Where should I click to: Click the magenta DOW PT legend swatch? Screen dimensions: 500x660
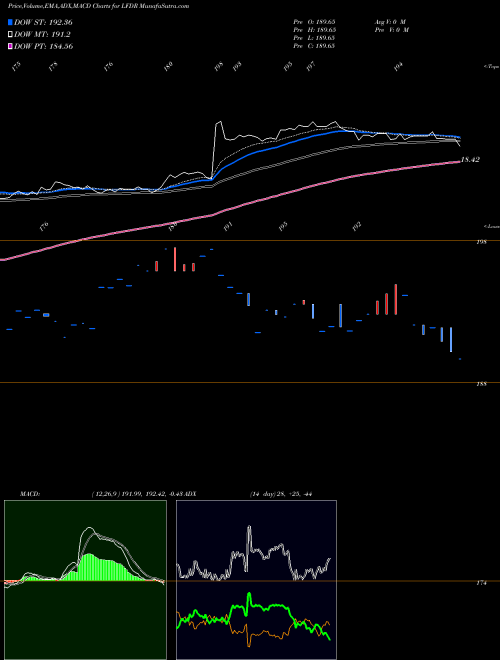11,46
